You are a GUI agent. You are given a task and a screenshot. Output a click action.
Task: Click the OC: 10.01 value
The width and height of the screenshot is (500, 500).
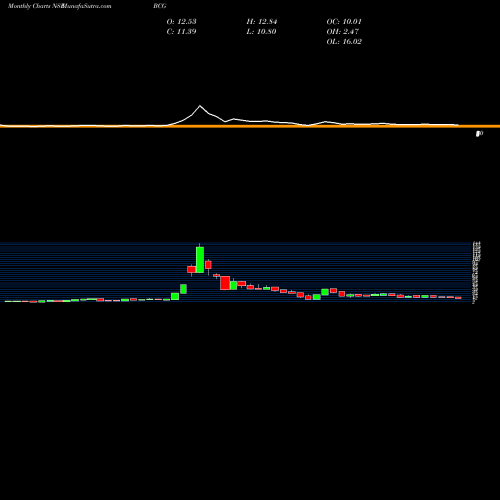tap(344, 22)
